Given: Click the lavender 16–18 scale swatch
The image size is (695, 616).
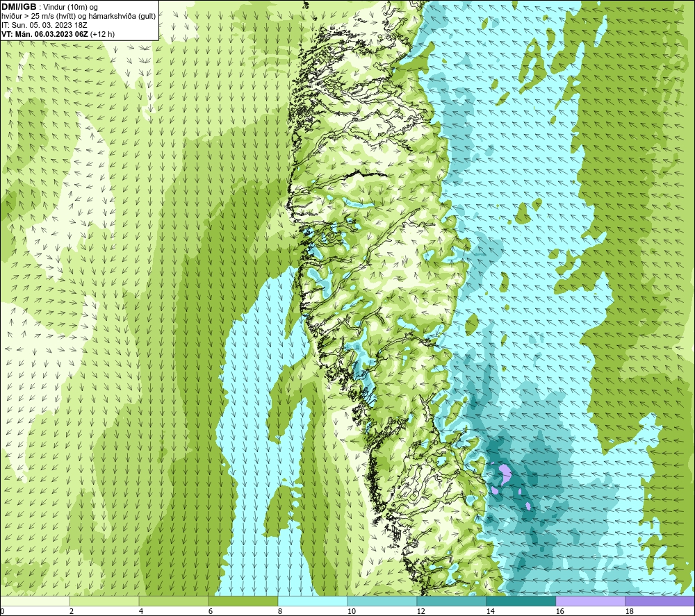Looking at the screenshot, I should tap(590, 601).
